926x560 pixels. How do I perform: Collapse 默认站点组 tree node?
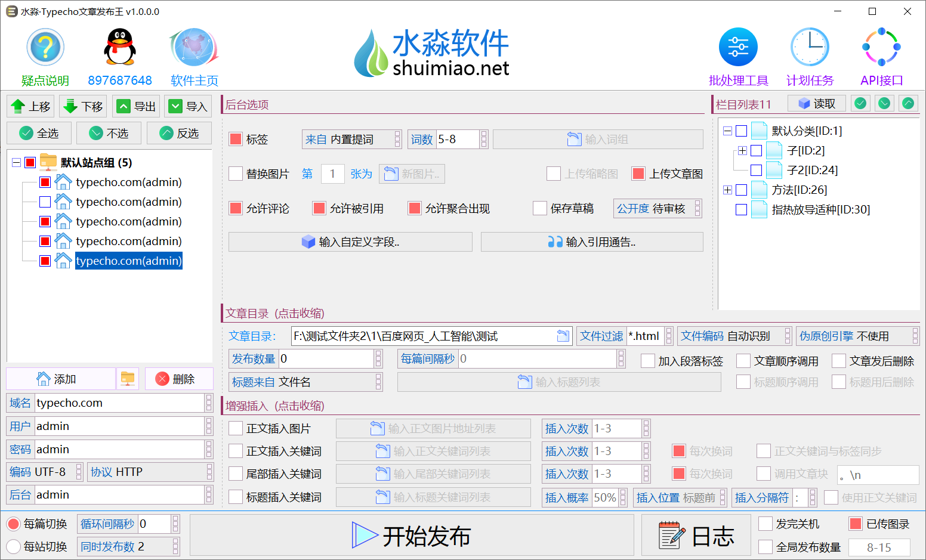tap(17, 162)
